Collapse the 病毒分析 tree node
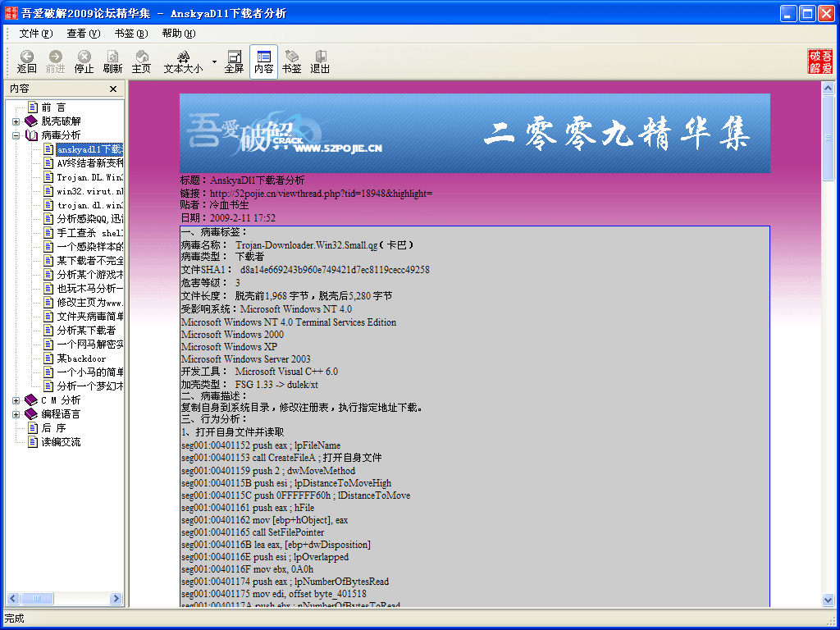 pos(16,135)
